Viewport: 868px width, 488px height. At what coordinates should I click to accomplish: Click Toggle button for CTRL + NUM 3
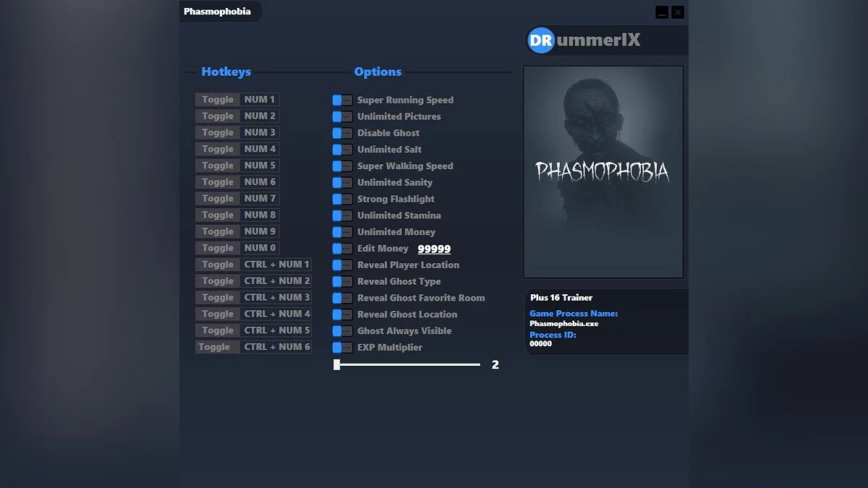point(217,298)
